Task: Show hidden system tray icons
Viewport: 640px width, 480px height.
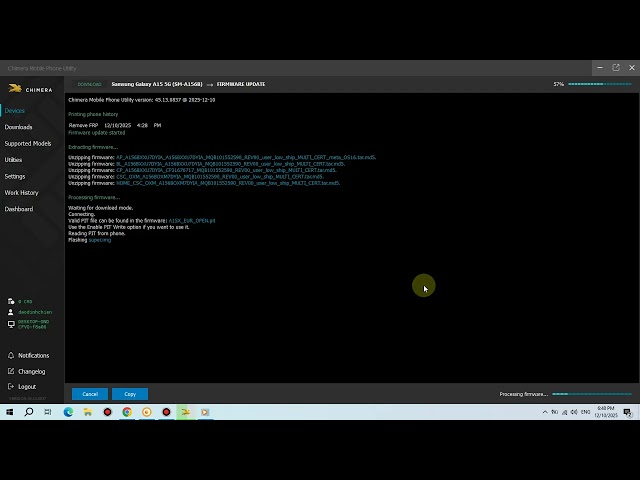Action: click(x=545, y=412)
